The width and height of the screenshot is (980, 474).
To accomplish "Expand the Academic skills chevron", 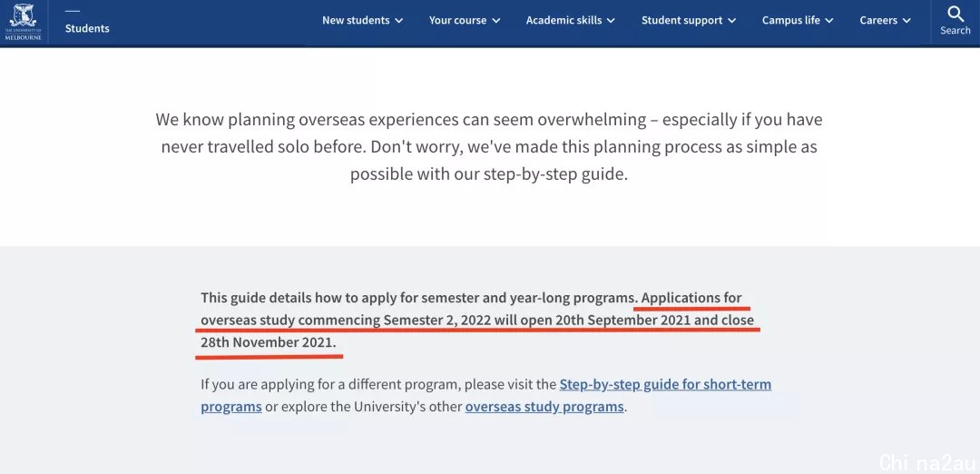I will [611, 21].
